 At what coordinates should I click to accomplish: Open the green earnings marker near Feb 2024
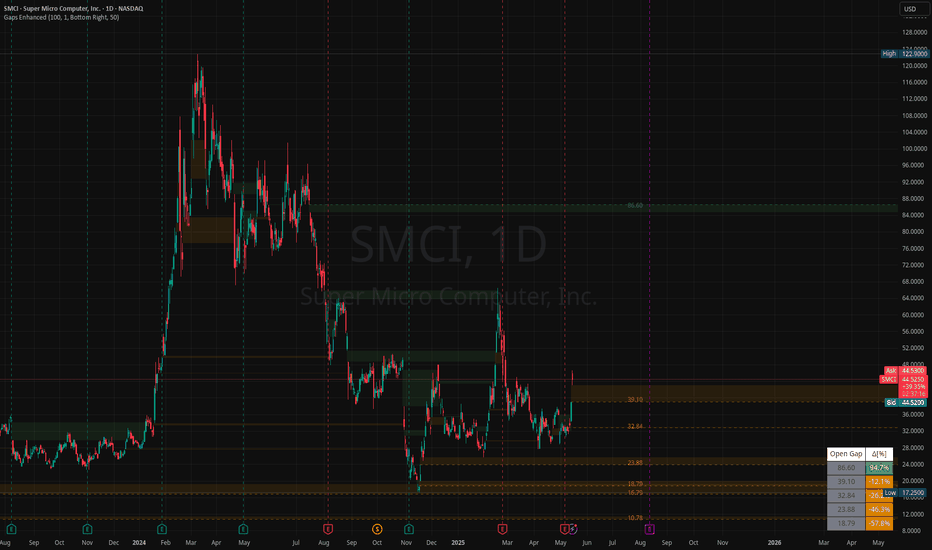click(x=162, y=529)
